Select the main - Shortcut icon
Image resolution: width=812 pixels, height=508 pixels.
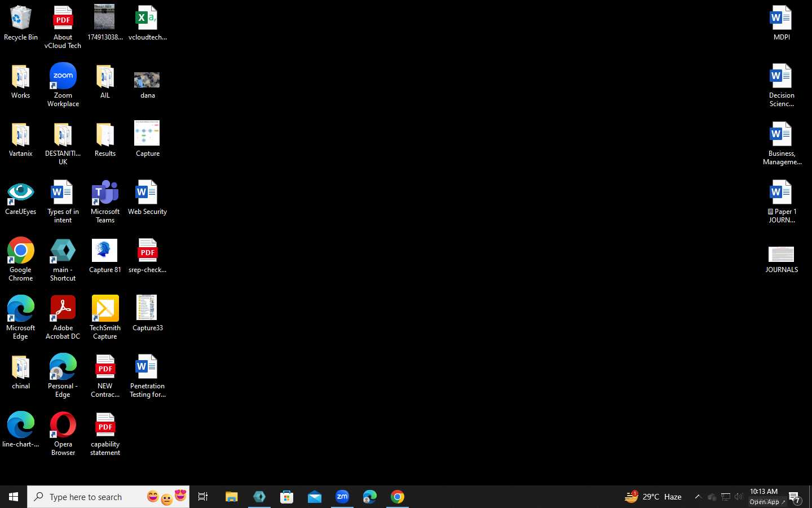[63, 260]
